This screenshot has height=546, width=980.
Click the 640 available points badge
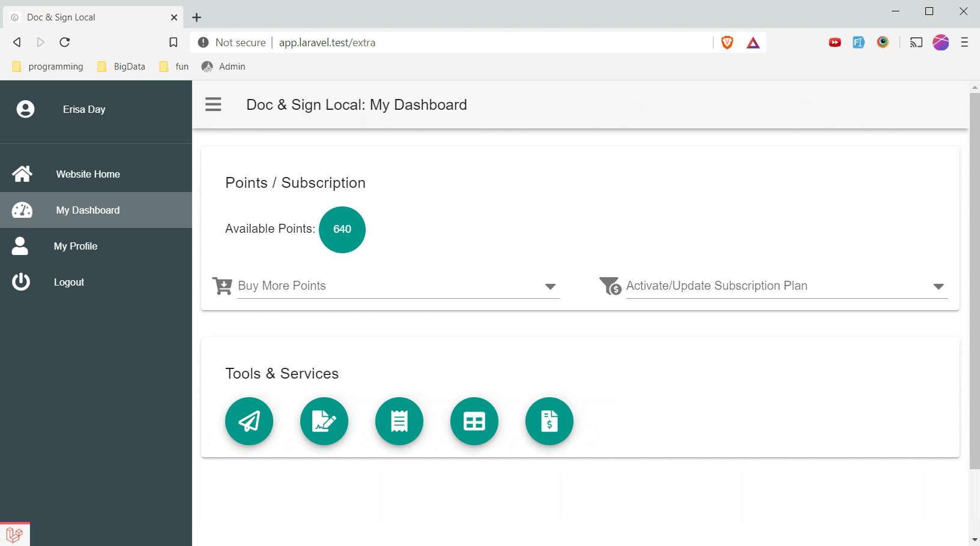click(x=342, y=229)
